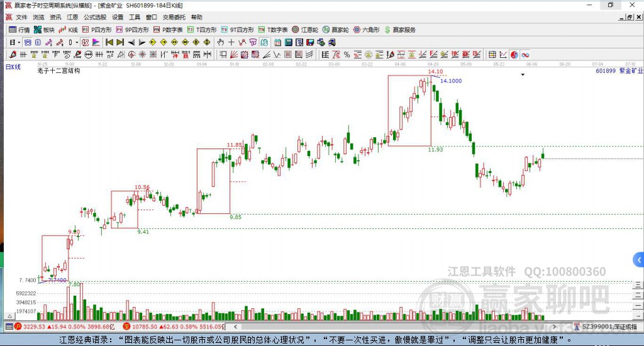This screenshot has width=644, height=346.
Task: Click the infinity symbol toolbar icon
Action: point(525,55)
